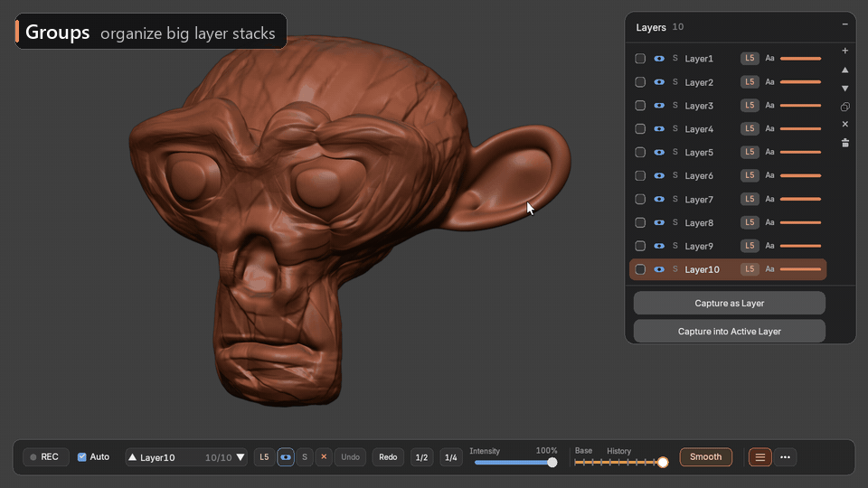Click the L5 level badge on Layer2

750,82
